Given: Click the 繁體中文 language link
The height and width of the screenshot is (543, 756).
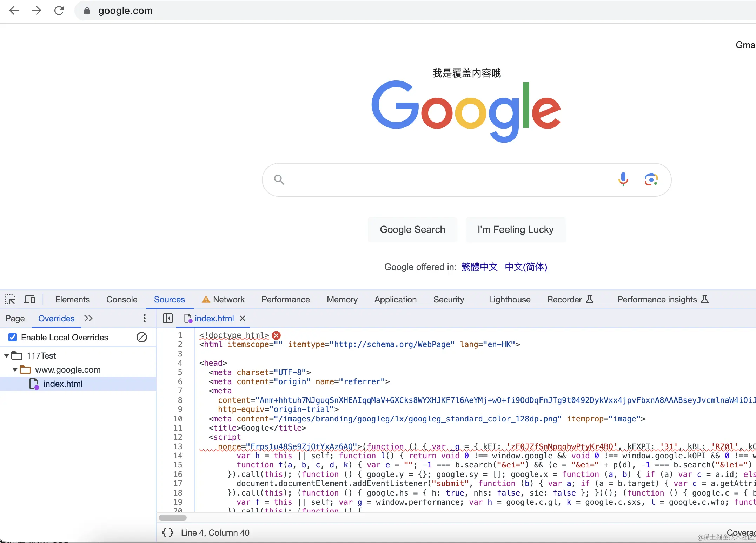Looking at the screenshot, I should click(479, 267).
